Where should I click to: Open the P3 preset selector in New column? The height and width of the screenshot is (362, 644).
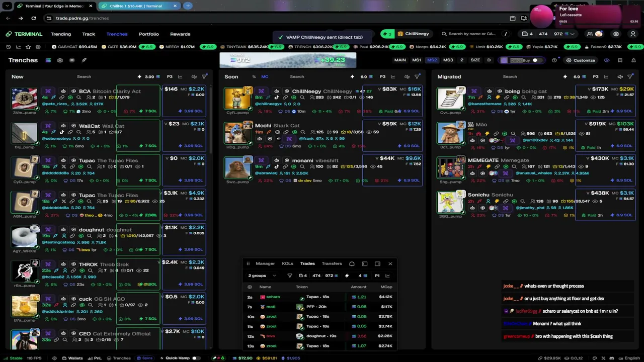coord(170,76)
